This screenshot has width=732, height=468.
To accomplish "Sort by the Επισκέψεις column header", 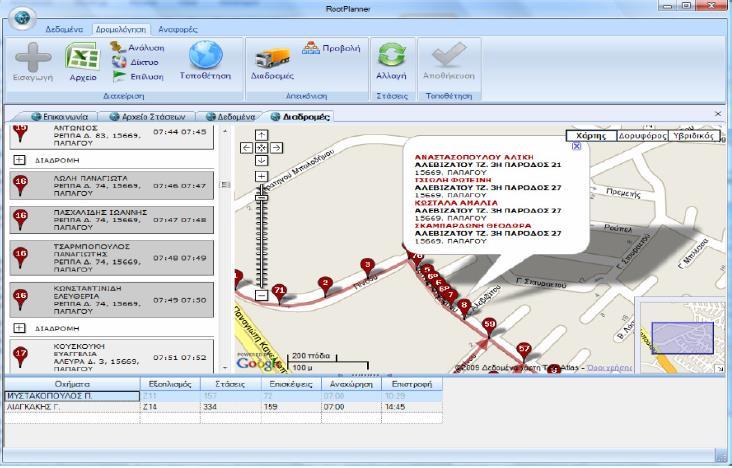I will [x=291, y=384].
